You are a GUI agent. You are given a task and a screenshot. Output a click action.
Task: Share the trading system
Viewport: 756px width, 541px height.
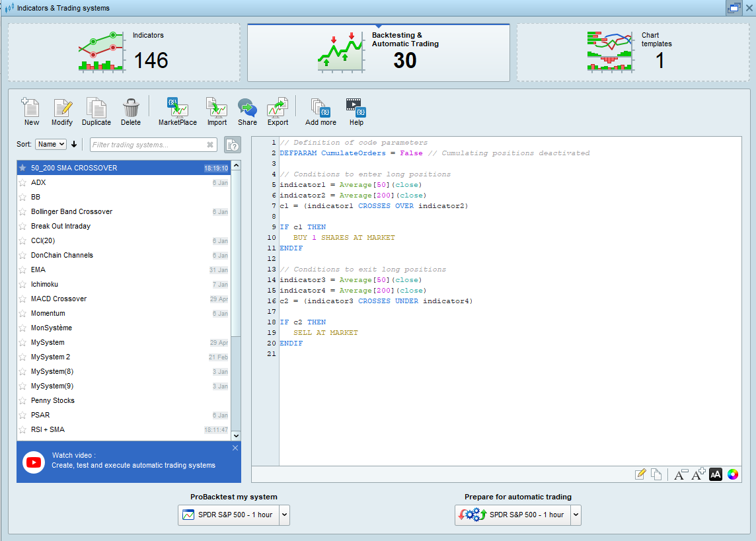(247, 112)
